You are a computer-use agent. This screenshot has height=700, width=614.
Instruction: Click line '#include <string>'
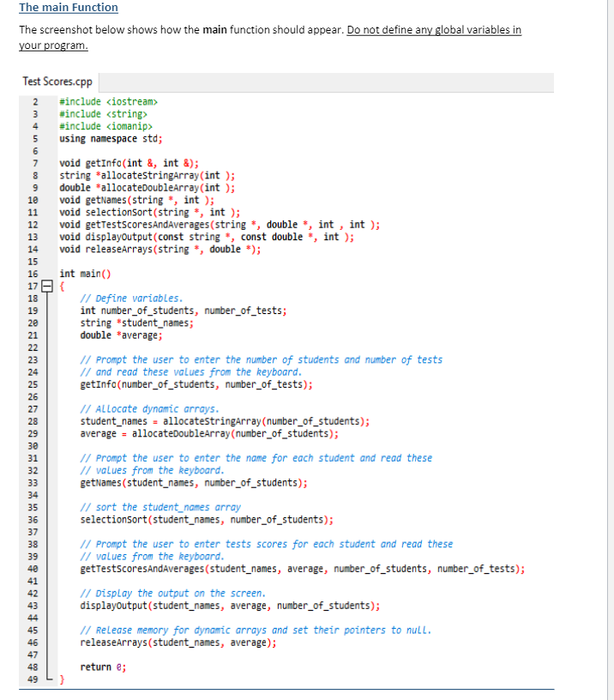[x=103, y=114]
